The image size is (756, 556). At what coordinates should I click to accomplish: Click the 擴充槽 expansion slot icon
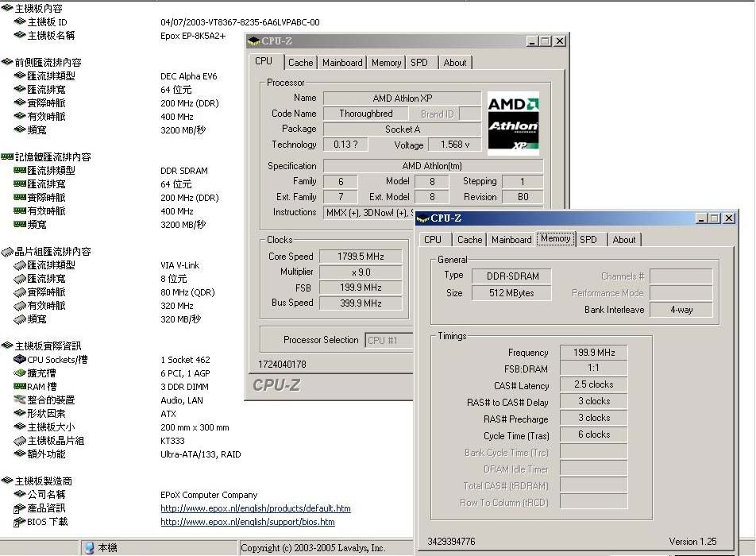(20, 373)
